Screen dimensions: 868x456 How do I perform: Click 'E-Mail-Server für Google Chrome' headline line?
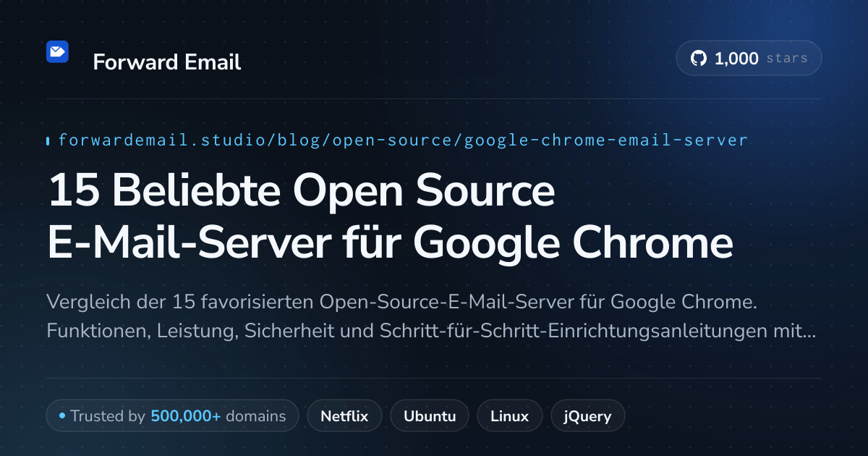391,242
